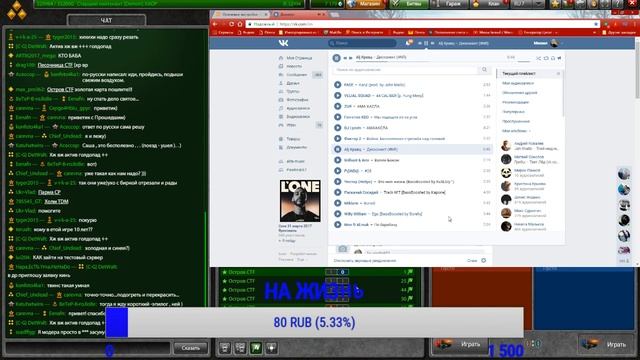Select Обновления друзей audio tab

tap(520, 93)
